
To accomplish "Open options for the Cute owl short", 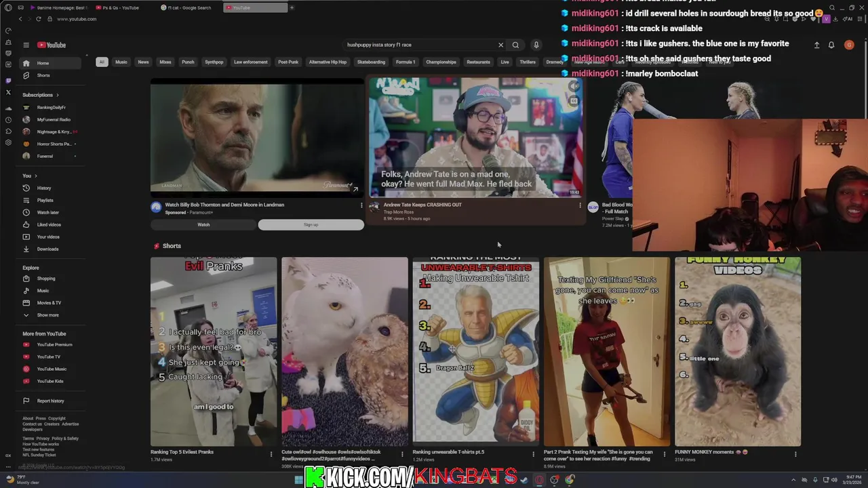I will 402,453.
